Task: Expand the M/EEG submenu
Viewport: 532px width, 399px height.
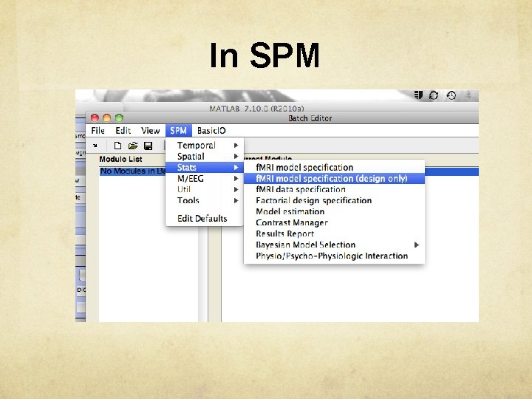Action: (x=205, y=179)
